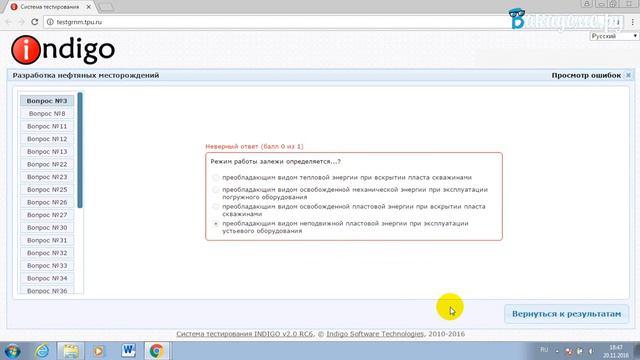Open Вопрос №8 from the sidebar
The height and width of the screenshot is (360, 640).
tap(47, 113)
